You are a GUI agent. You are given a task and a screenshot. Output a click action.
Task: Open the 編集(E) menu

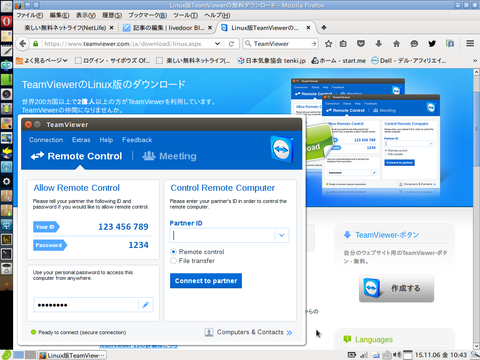(59, 15)
